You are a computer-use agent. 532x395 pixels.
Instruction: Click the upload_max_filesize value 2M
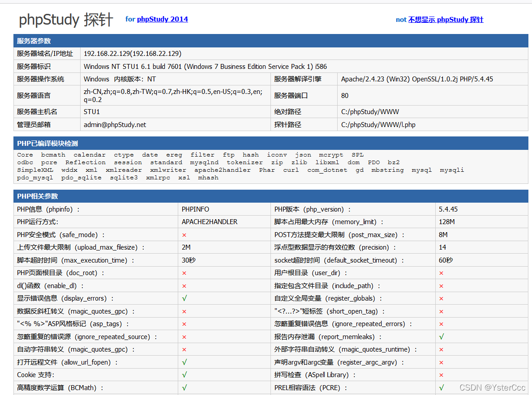186,247
